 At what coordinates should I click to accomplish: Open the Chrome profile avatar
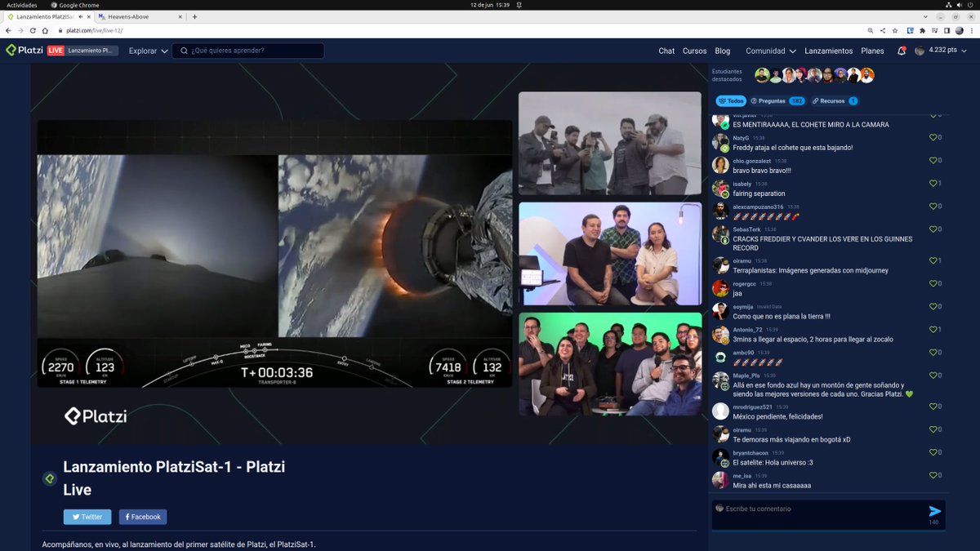coord(960,30)
